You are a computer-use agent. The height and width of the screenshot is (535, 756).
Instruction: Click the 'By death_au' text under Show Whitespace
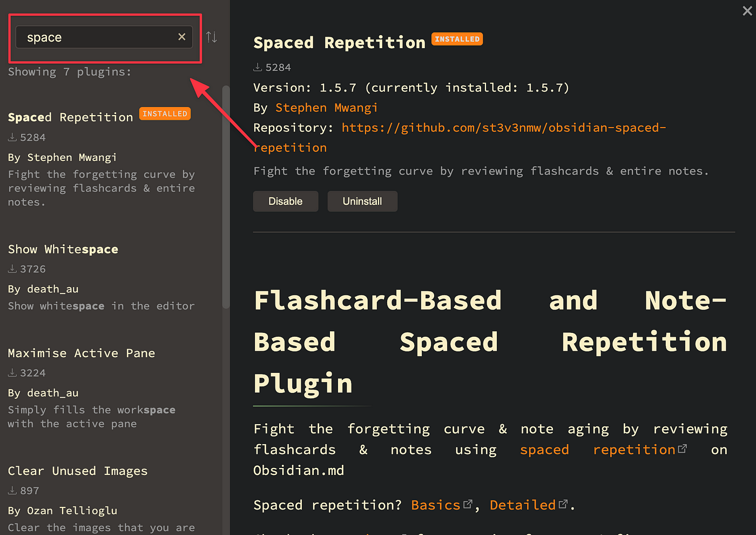[x=43, y=289]
